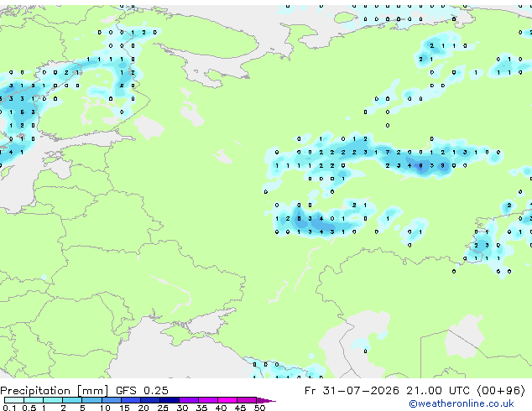
Task: Open the weatheronline.co.uk copyright link
Action: [x=462, y=403]
